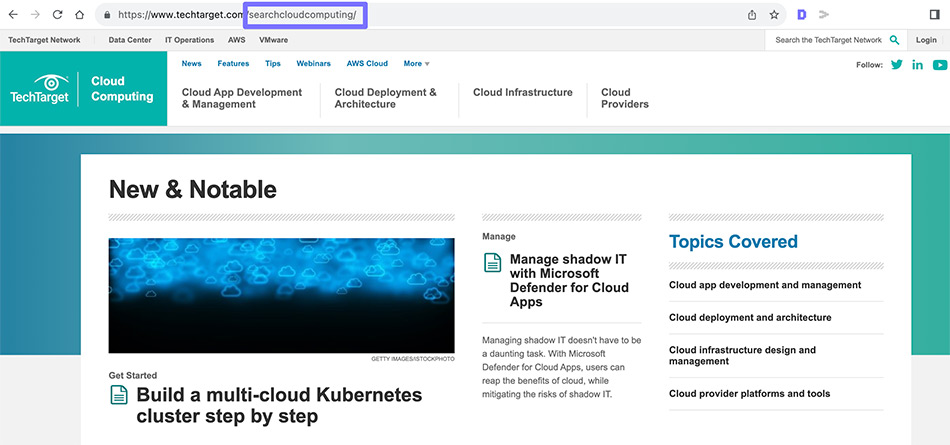Open TechTarget YouTube channel icon
Screen dimensions: 950x445
pos(940,64)
